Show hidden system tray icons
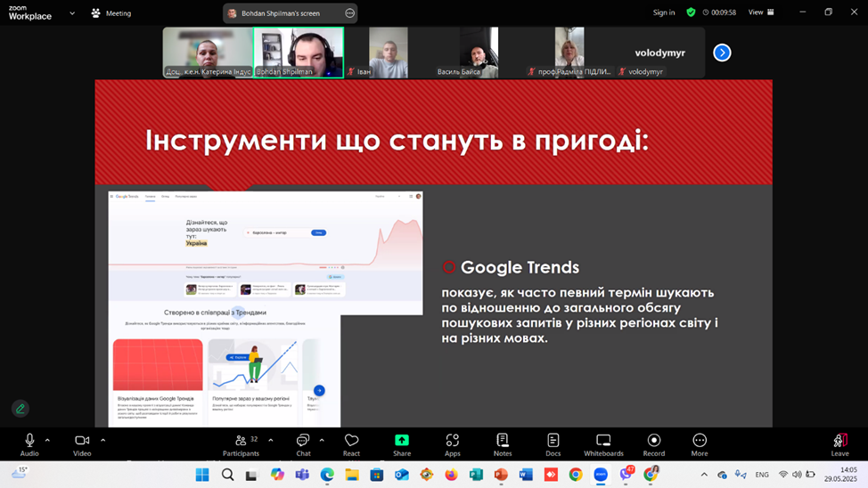Image resolution: width=868 pixels, height=488 pixels. [x=704, y=475]
